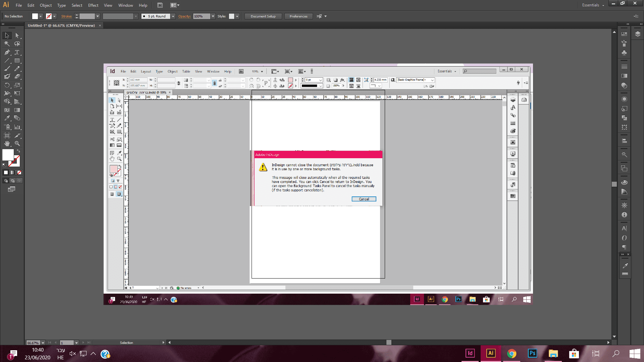Select the Zoom tool in Illustrator toolbar
This screenshot has width=644, height=362.
pyautogui.click(x=17, y=143)
